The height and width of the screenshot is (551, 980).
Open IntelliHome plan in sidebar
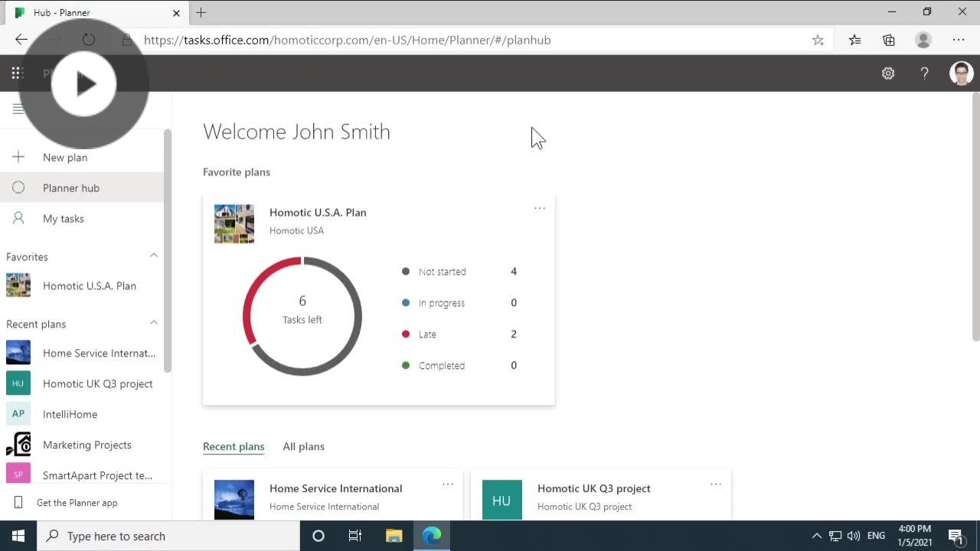(x=82, y=414)
